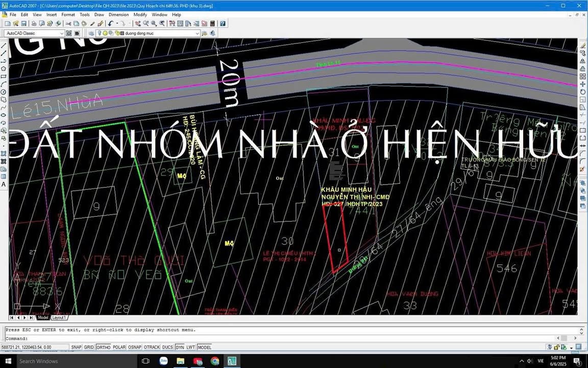Select the Multiline Text tool
The height and width of the screenshot is (368, 588).
4,182
